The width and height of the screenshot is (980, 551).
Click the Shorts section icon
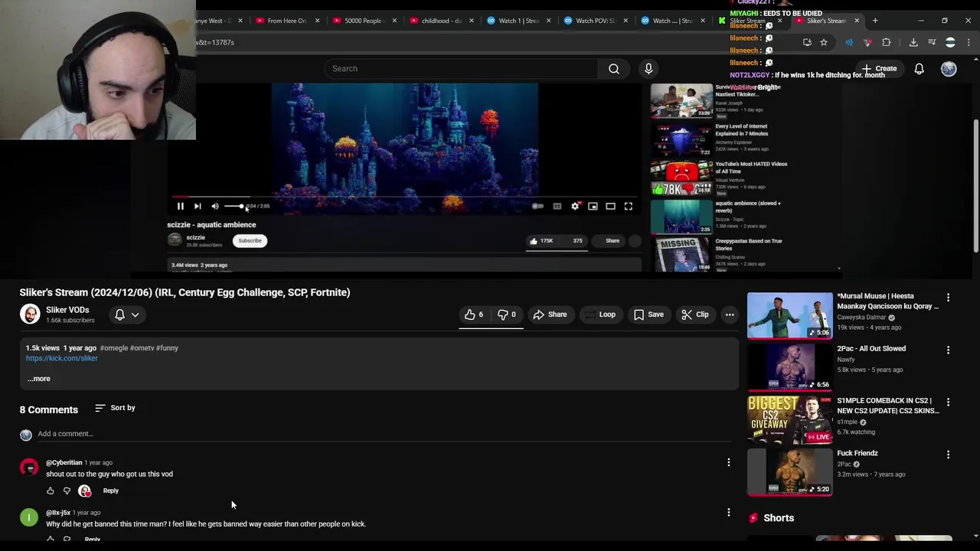pos(753,518)
